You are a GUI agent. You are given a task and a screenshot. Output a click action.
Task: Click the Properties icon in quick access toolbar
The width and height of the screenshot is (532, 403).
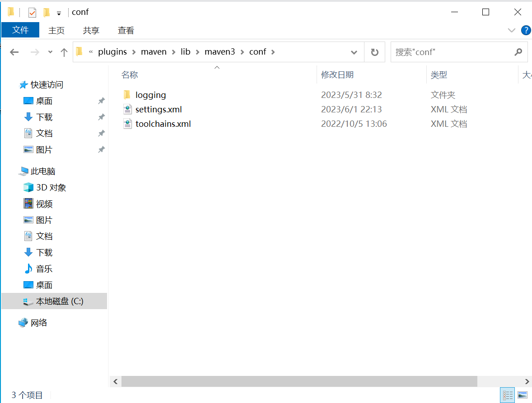click(x=32, y=12)
